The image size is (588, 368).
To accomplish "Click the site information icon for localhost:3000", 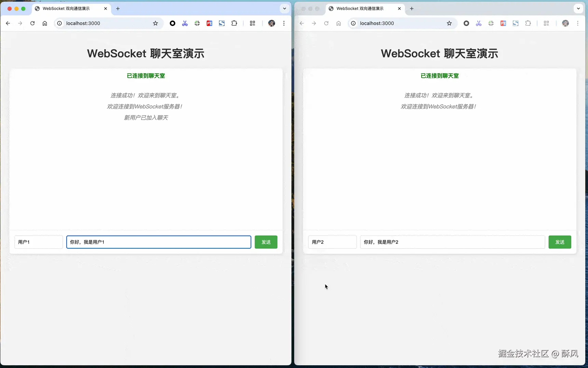I will tap(59, 23).
